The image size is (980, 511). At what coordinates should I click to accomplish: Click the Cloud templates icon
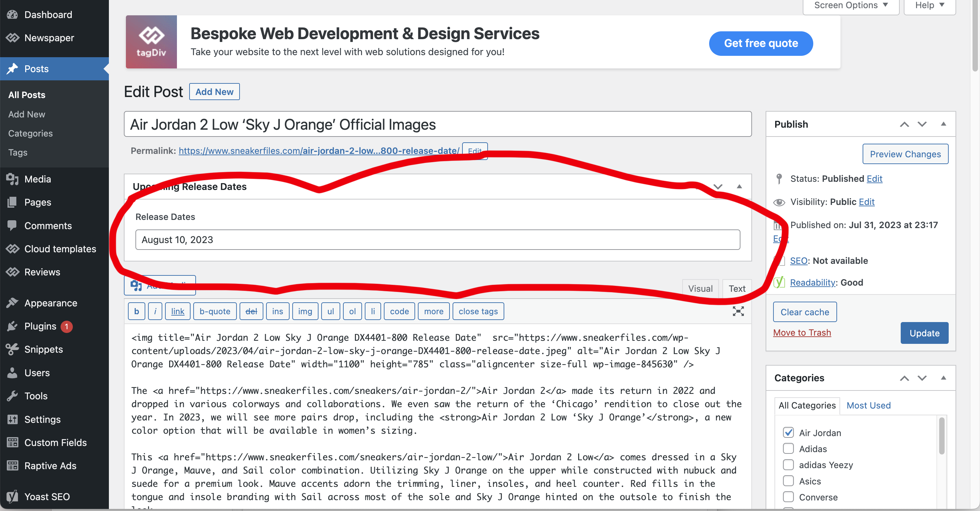[x=13, y=249]
